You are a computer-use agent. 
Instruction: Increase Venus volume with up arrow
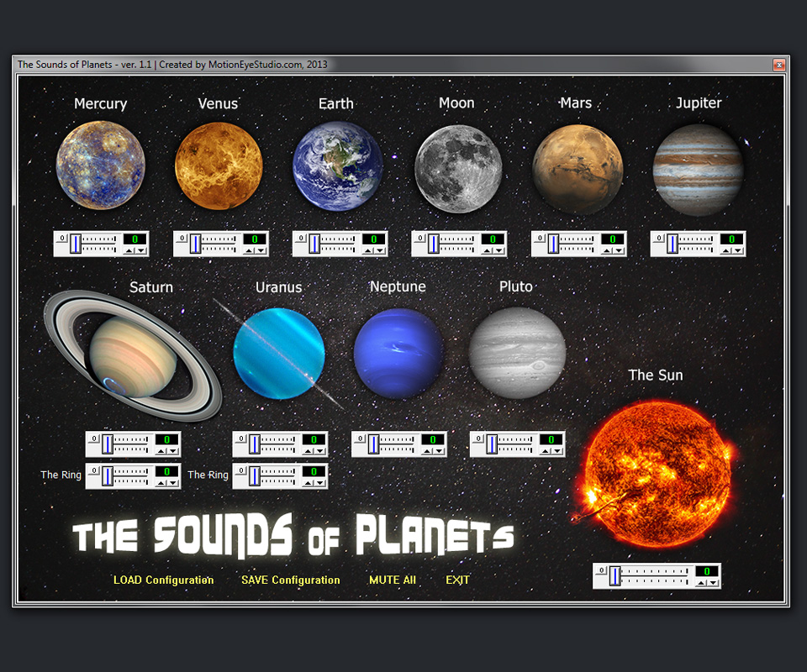pos(249,250)
